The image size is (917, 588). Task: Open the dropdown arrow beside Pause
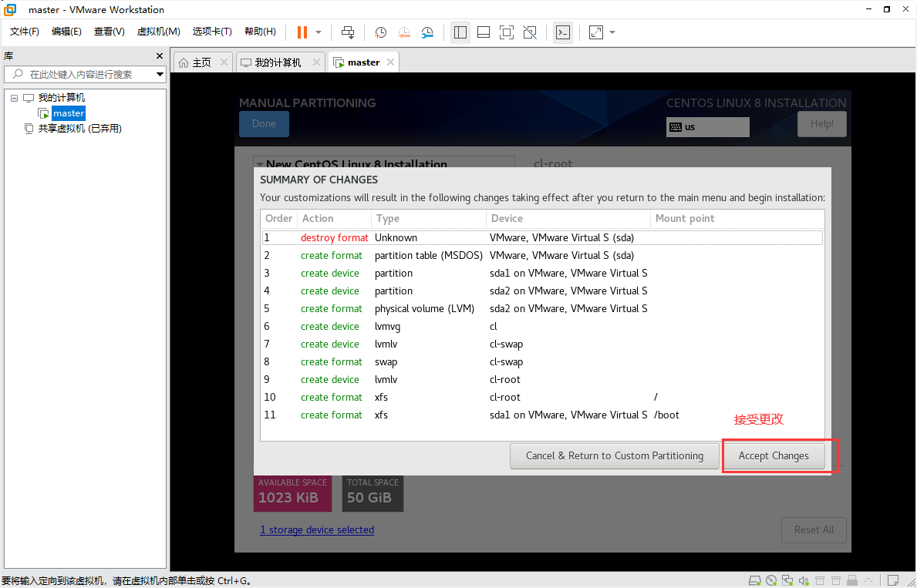319,32
